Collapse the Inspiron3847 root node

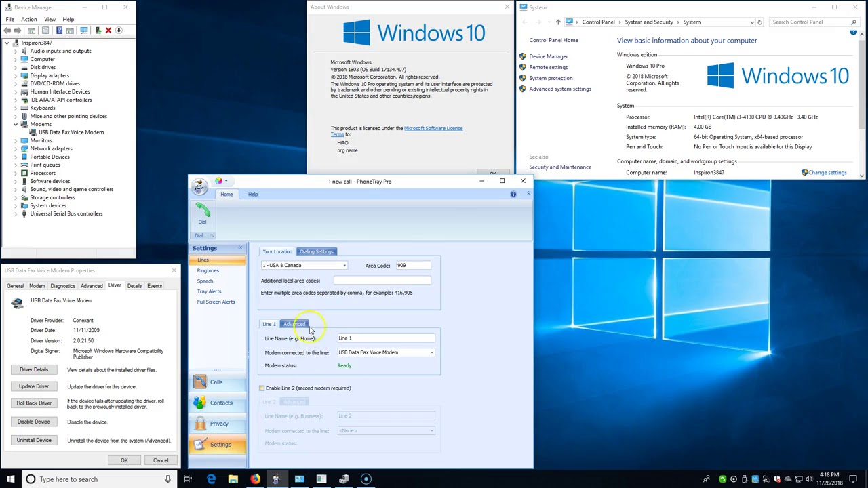(7, 43)
